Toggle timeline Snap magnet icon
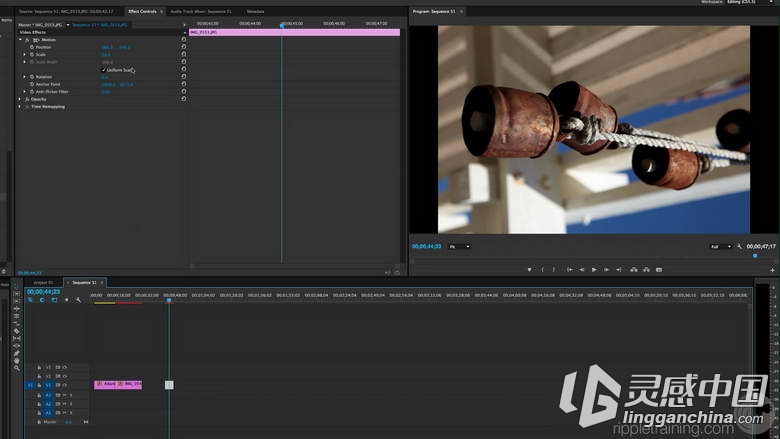The image size is (780, 439). point(42,300)
